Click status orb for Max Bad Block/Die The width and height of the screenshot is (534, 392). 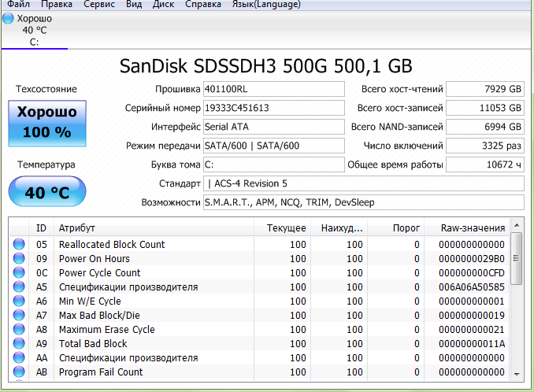click(x=19, y=316)
